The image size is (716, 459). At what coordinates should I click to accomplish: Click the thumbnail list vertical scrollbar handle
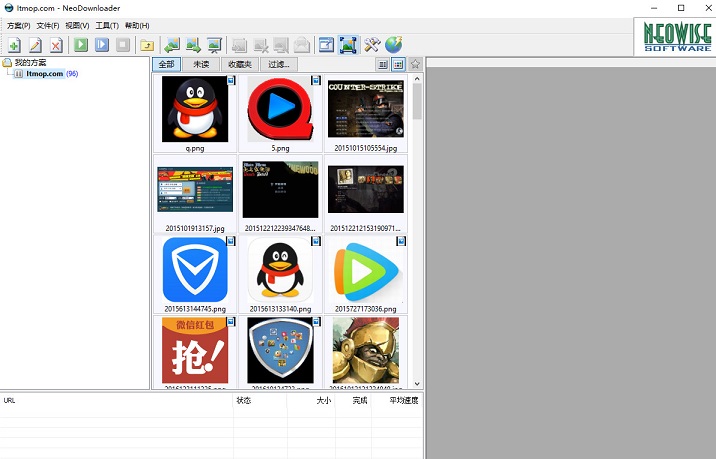pyautogui.click(x=417, y=101)
